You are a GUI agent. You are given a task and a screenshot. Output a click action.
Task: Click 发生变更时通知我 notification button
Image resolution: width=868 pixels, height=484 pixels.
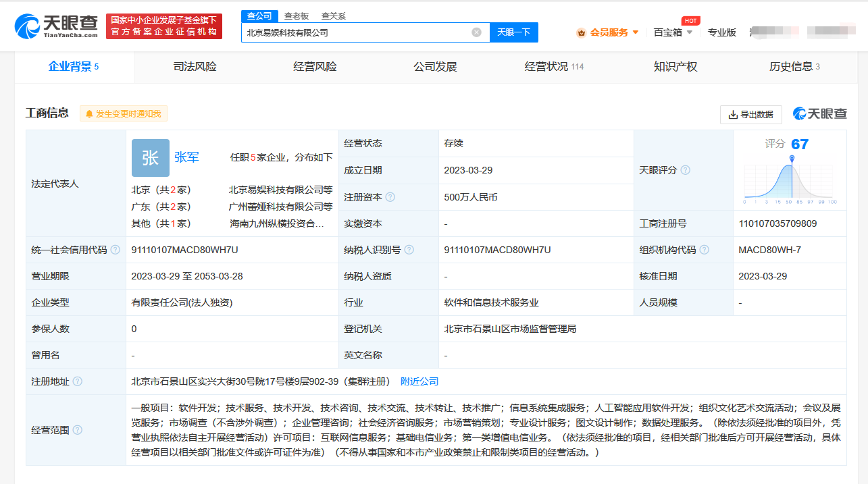click(124, 114)
